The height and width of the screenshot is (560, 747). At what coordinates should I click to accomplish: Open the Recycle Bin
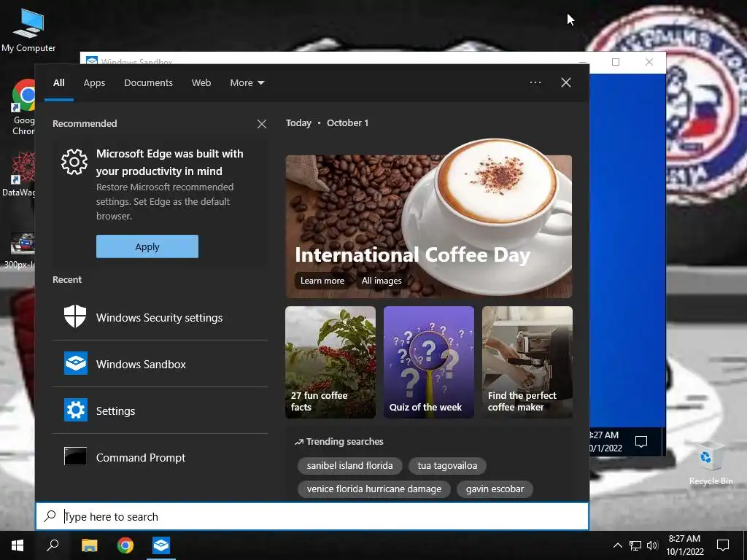tap(711, 463)
